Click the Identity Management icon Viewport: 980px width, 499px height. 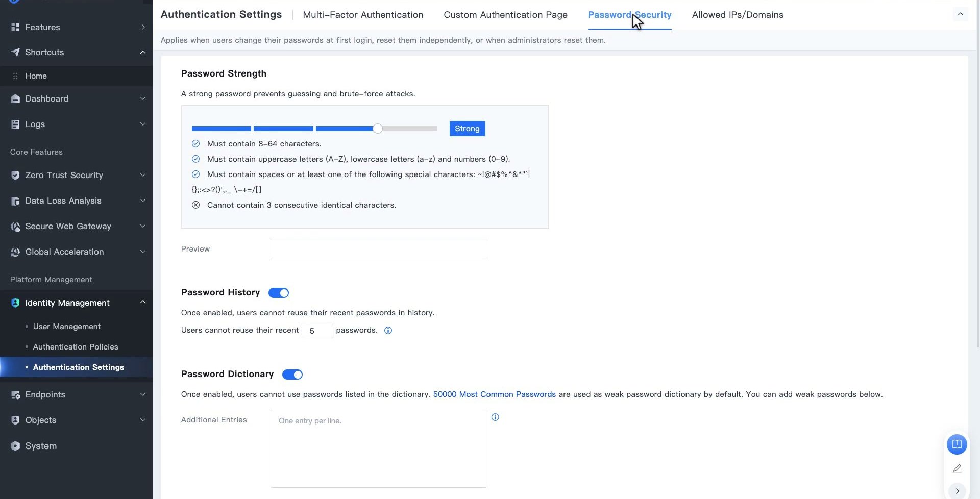[15, 303]
